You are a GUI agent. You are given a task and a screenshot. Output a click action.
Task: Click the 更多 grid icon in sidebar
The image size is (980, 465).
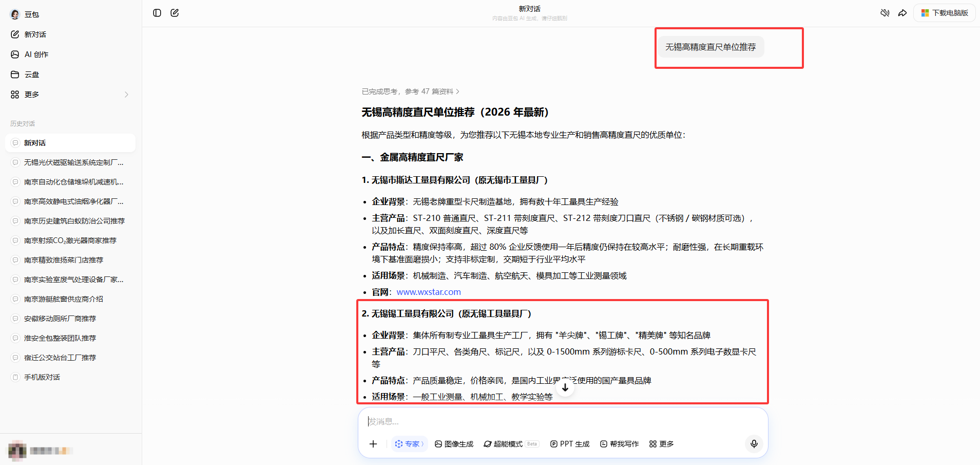[15, 95]
